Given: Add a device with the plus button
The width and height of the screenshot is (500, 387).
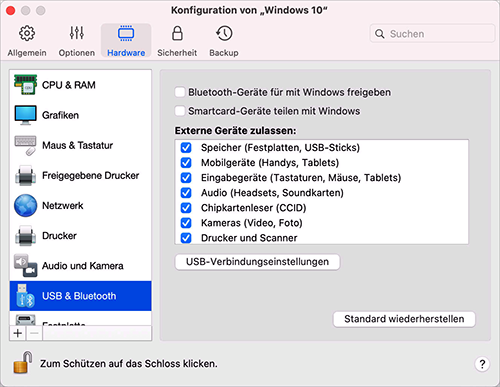Looking at the screenshot, I should pyautogui.click(x=18, y=333).
